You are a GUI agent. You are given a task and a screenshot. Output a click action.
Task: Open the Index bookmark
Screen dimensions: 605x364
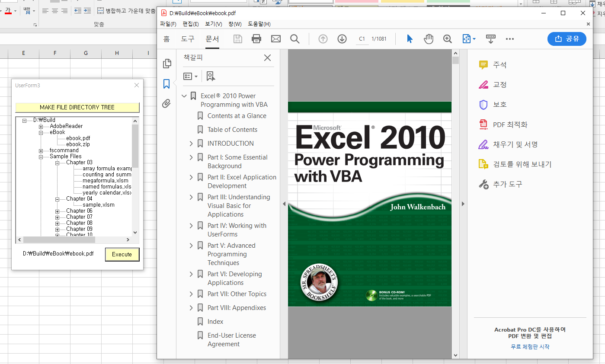point(215,322)
